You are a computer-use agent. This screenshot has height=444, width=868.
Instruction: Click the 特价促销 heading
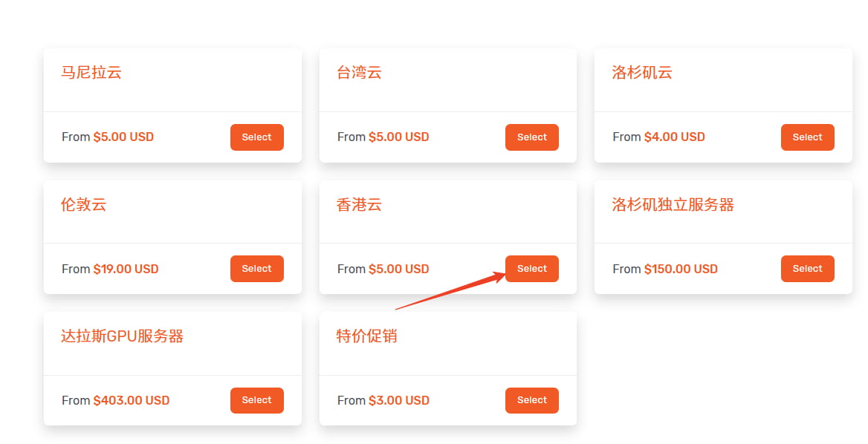(366, 336)
